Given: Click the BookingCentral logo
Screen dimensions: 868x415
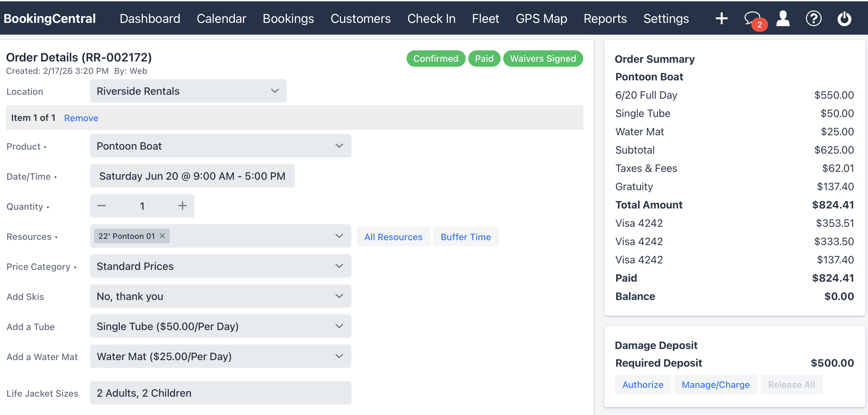Looking at the screenshot, I should point(50,19).
